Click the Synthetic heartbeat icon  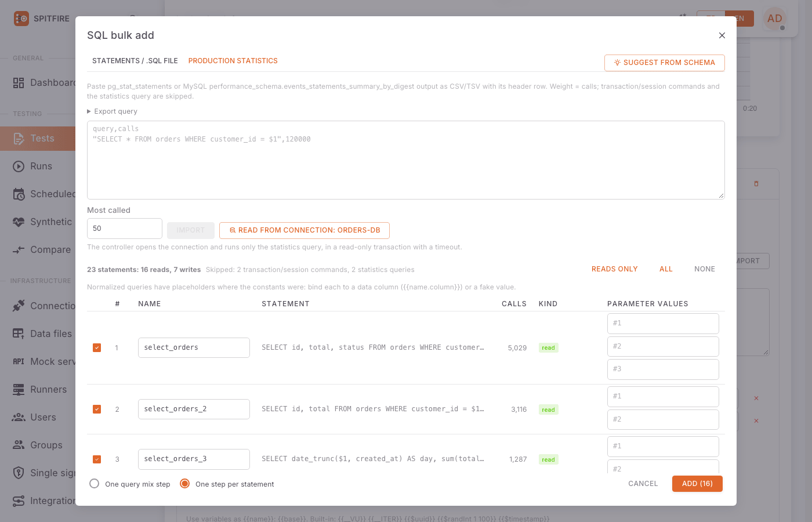pos(19,222)
